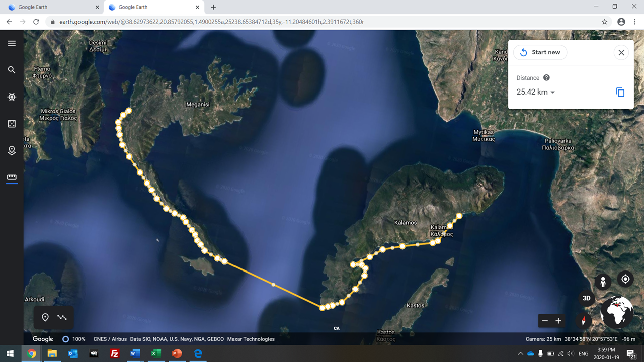The width and height of the screenshot is (644, 362).
Task: Click the add placemark button on map
Action: coord(45,317)
